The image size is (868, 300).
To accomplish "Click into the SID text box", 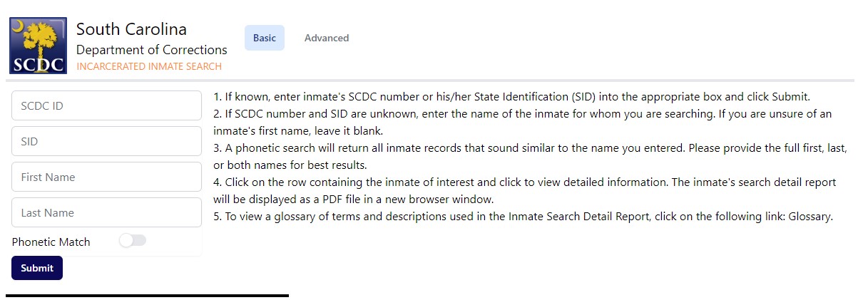I will pyautogui.click(x=106, y=141).
